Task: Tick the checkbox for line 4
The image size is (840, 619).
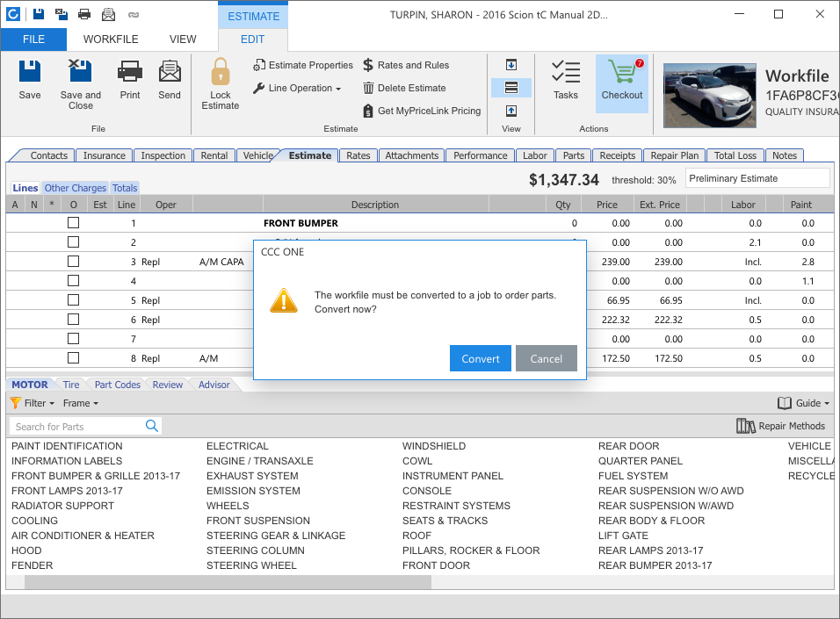Action: 74,281
